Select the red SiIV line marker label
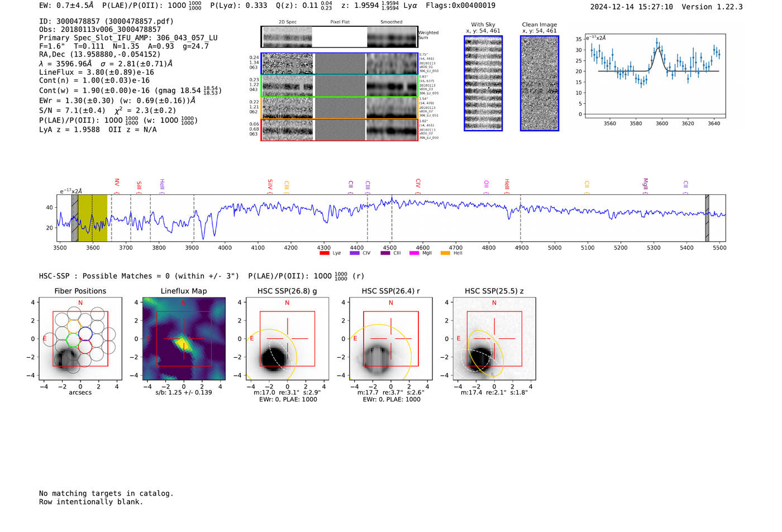Screen dimensions: 782x532 click(x=270, y=186)
